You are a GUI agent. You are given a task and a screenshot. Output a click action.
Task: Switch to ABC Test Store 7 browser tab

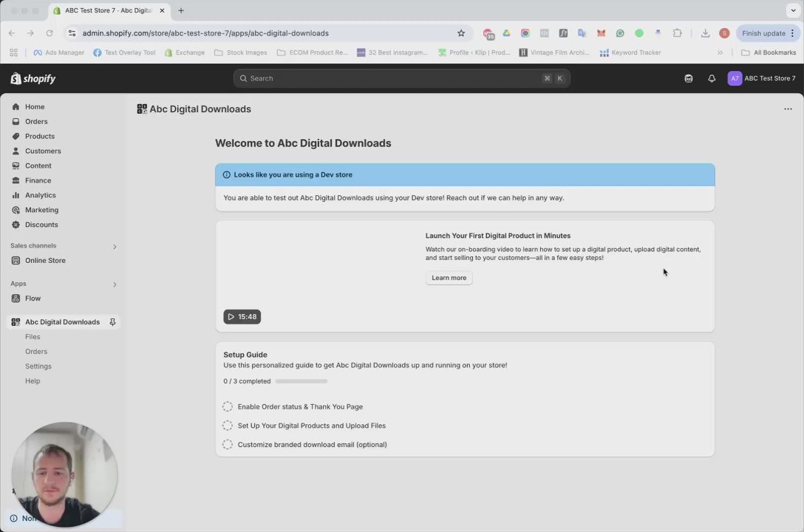click(108, 10)
